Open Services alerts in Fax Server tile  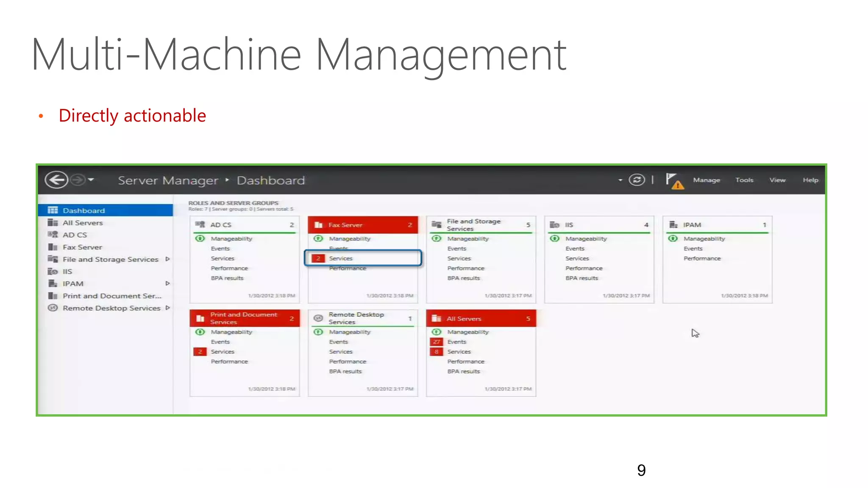pyautogui.click(x=363, y=258)
